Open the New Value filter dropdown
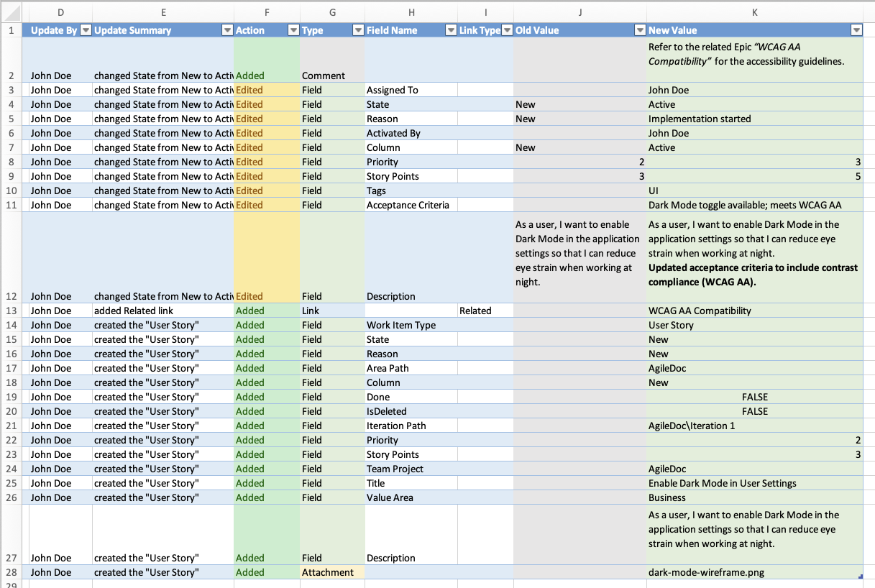The height and width of the screenshot is (588, 875). pyautogui.click(x=856, y=30)
